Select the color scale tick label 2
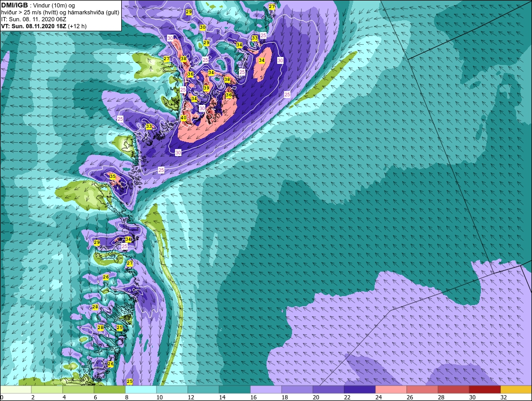Image resolution: width=532 pixels, height=401 pixels. [33, 397]
